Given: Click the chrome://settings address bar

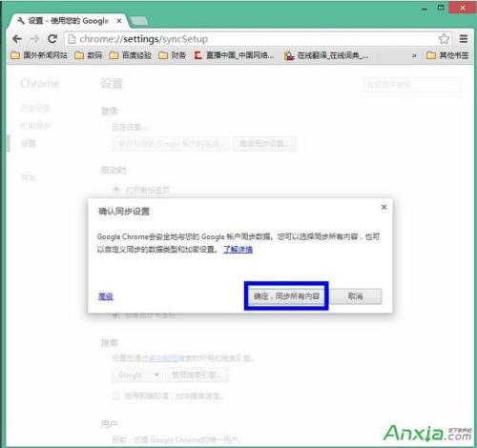Looking at the screenshot, I should point(251,39).
